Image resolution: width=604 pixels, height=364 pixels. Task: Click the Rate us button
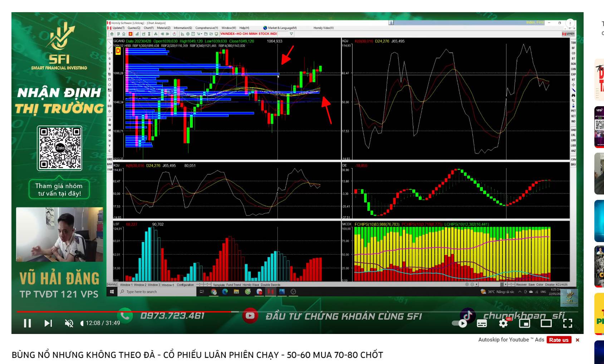tap(559, 340)
